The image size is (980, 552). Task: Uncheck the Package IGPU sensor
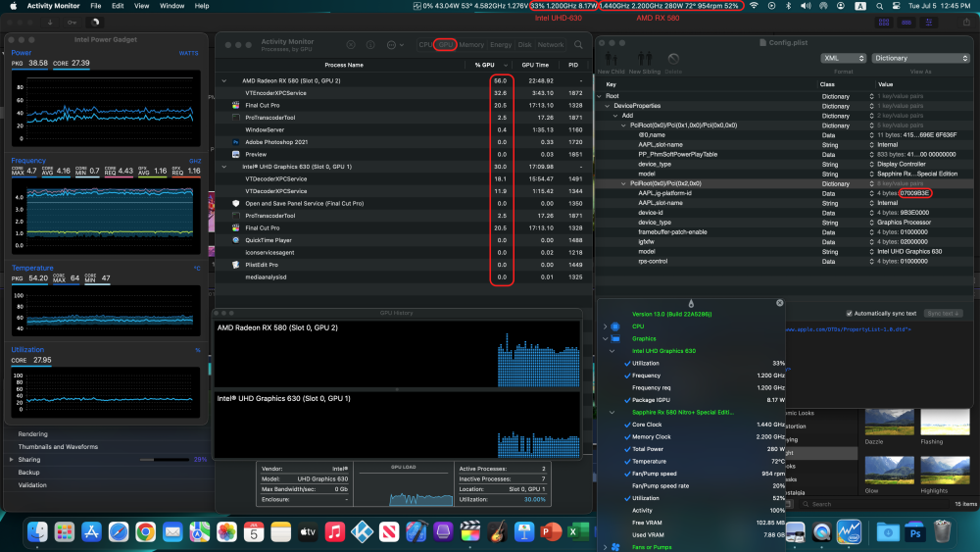pos(627,400)
